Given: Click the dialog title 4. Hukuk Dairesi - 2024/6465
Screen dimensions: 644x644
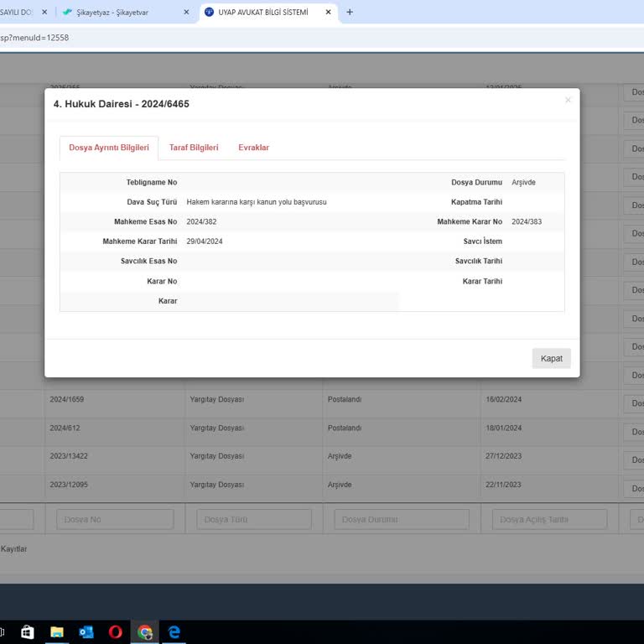Looking at the screenshot, I should pyautogui.click(x=121, y=104).
